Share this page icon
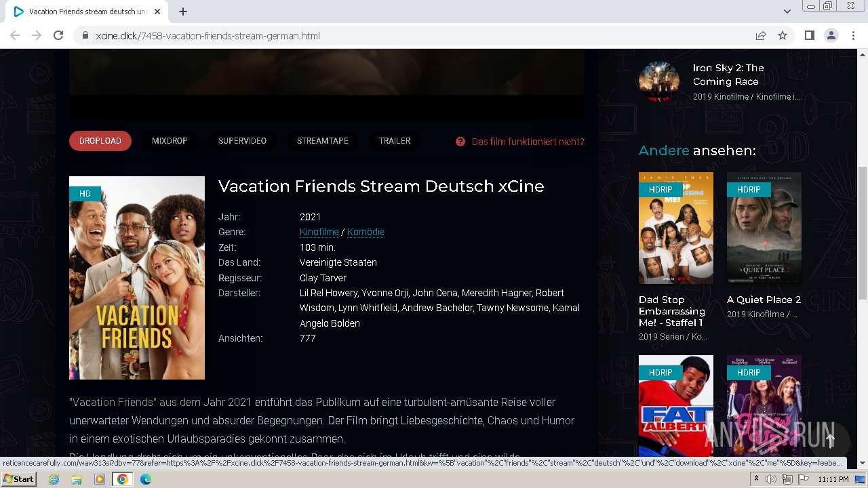The height and width of the screenshot is (488, 868). [761, 36]
